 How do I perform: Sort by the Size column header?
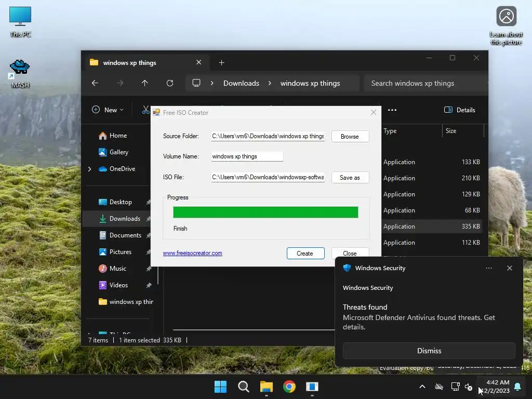pos(451,131)
